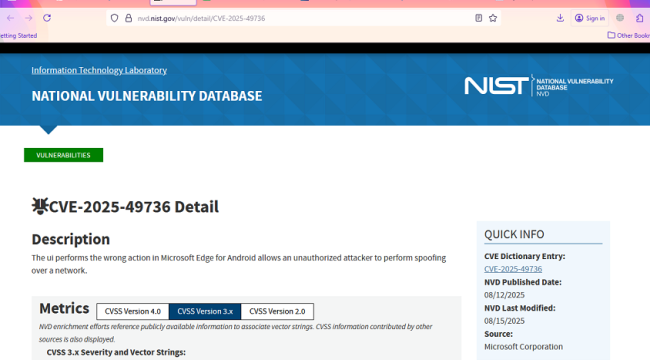Click the Description heading

tap(70, 239)
